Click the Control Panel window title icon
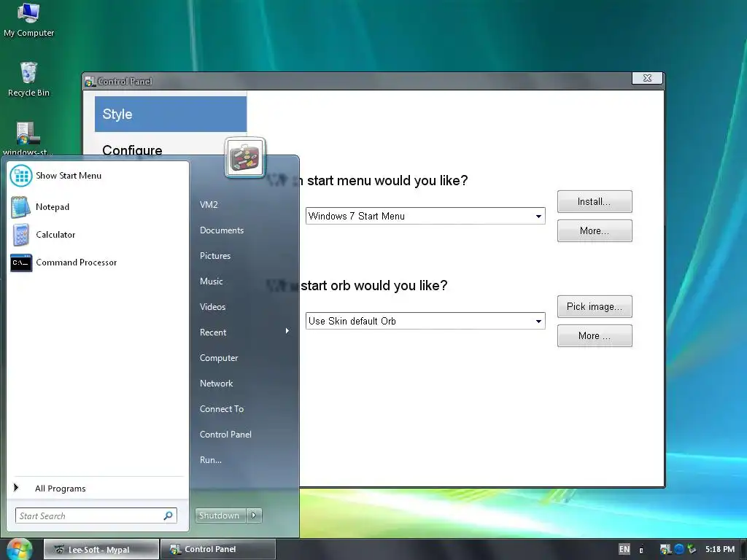Screen dimensions: 747x560 click(x=90, y=82)
